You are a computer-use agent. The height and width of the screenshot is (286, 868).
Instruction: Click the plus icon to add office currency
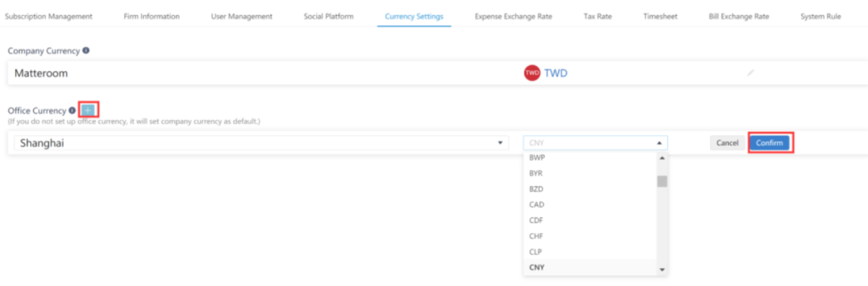[x=89, y=110]
